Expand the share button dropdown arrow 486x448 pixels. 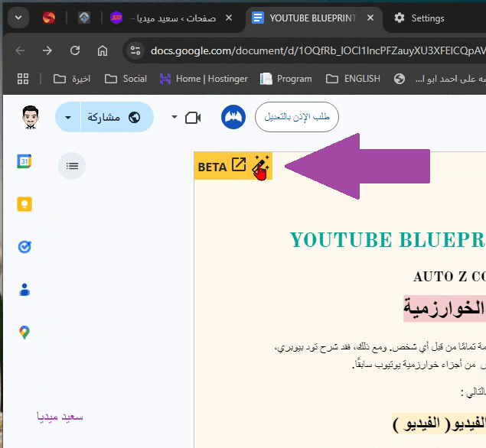coord(69,117)
